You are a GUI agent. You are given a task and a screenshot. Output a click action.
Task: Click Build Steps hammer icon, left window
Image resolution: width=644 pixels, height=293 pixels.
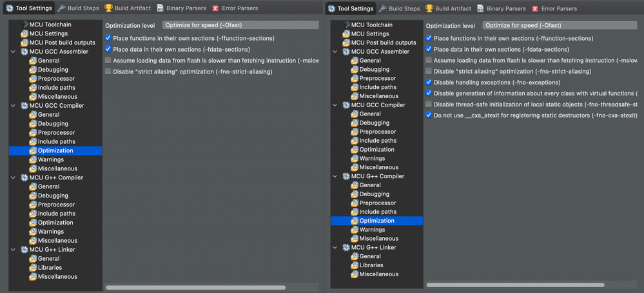[62, 8]
